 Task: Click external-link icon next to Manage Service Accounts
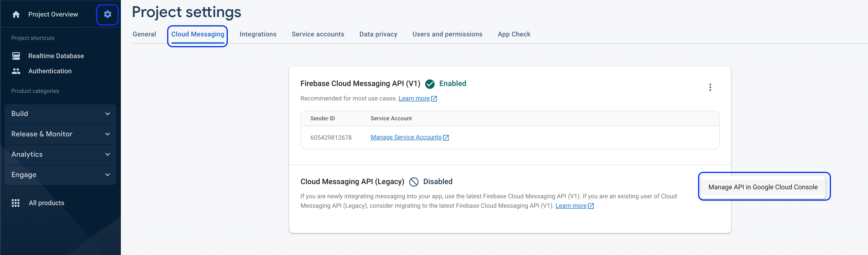pyautogui.click(x=446, y=138)
